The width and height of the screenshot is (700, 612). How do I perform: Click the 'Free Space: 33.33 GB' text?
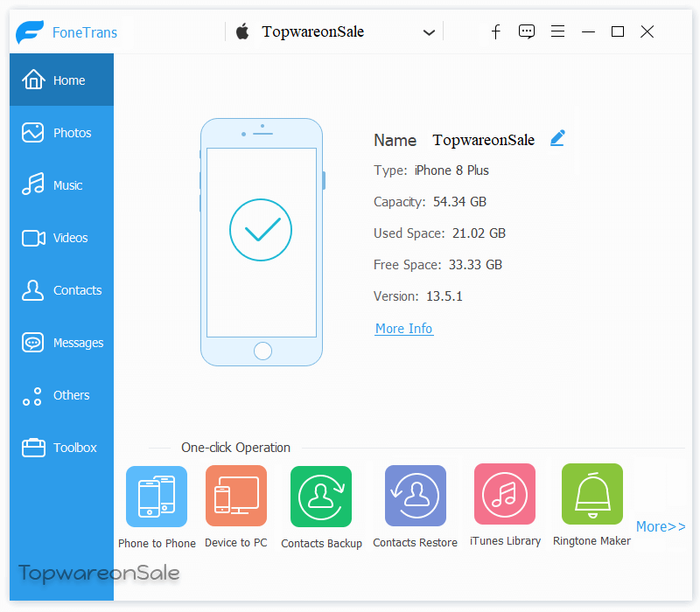pyautogui.click(x=438, y=265)
